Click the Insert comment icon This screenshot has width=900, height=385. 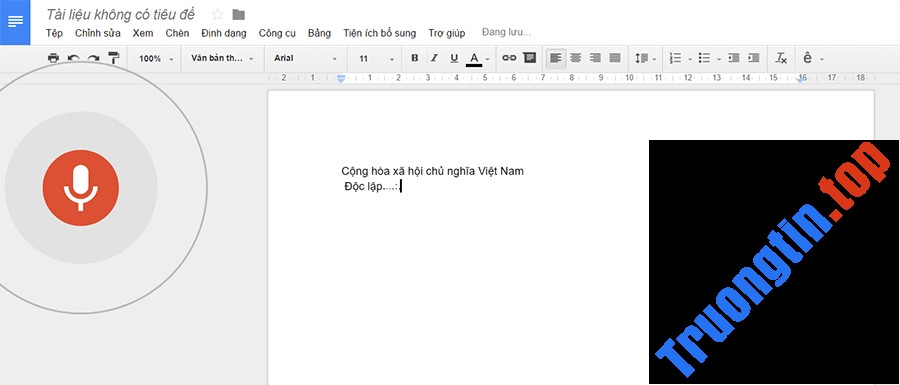(530, 58)
